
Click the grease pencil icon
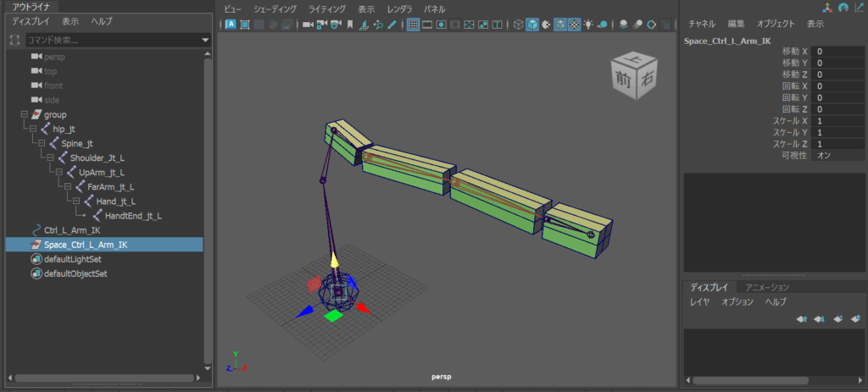pos(392,25)
